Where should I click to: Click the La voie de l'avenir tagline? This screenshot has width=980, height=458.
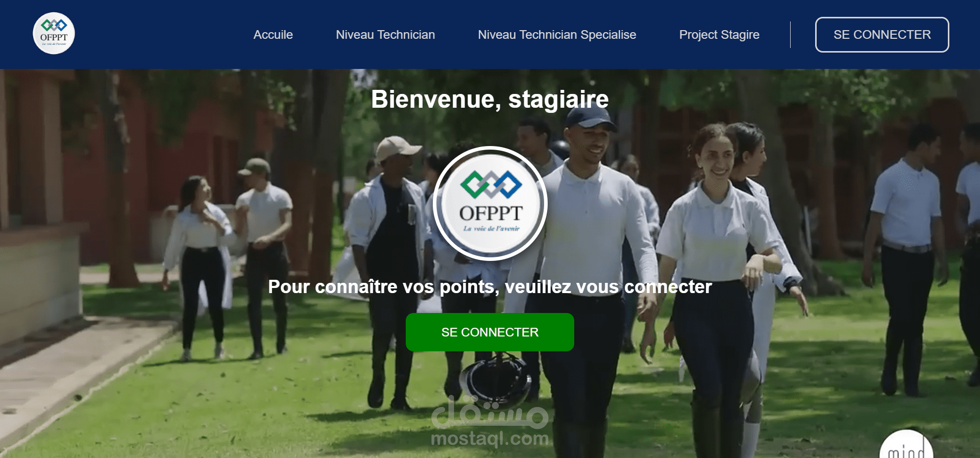(x=491, y=228)
